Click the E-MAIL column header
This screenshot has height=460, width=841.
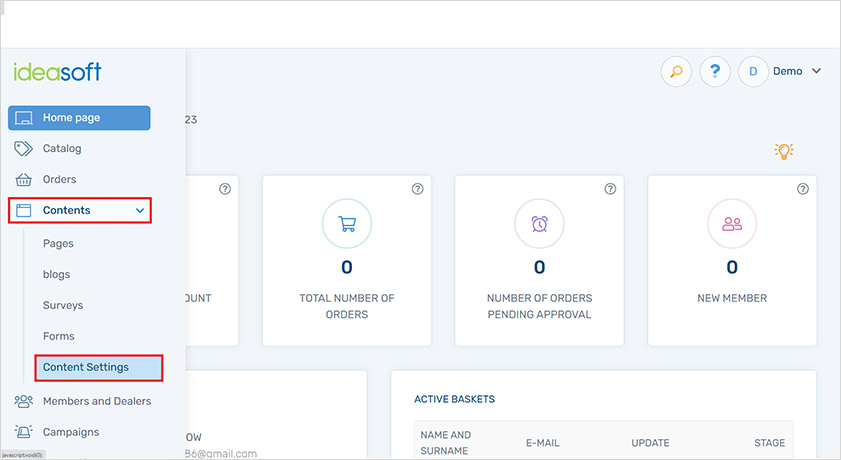pyautogui.click(x=543, y=443)
